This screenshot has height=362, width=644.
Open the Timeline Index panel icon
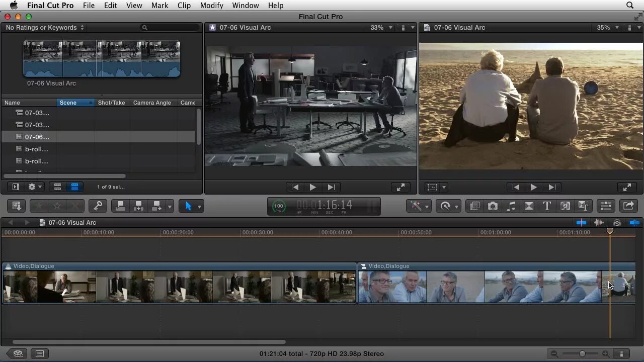(39, 353)
